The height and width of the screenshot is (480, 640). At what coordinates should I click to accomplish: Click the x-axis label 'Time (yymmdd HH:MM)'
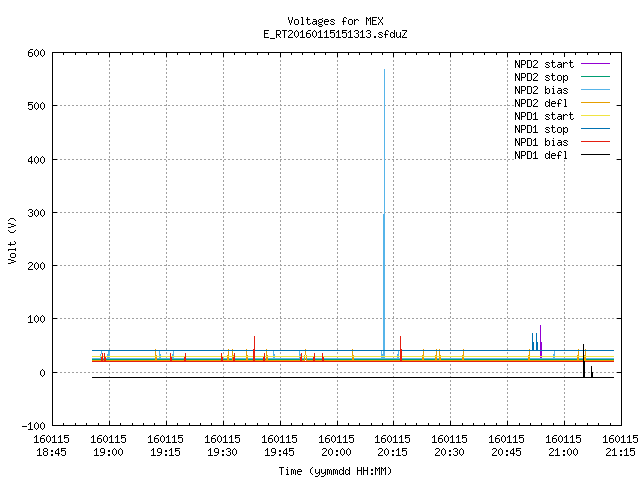(335, 471)
